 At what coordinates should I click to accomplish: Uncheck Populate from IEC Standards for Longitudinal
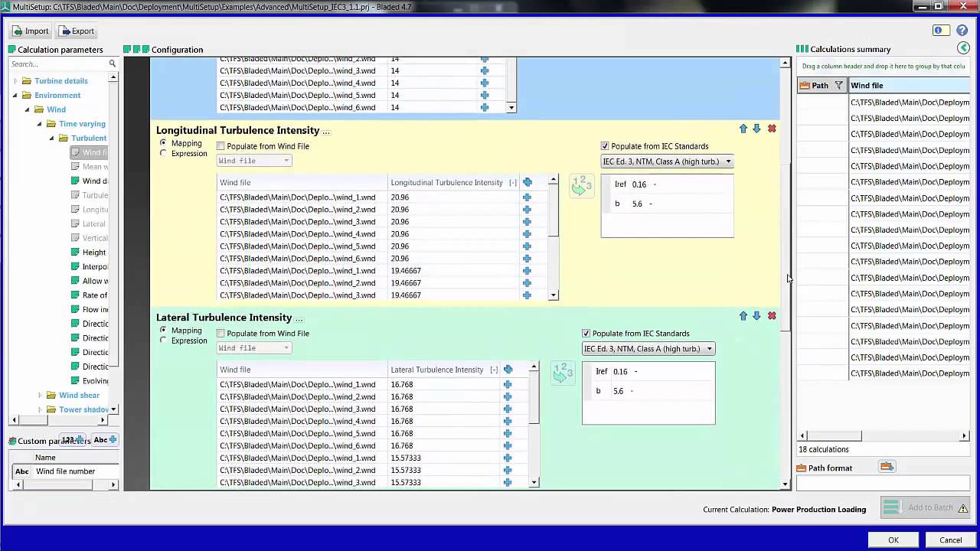606,146
